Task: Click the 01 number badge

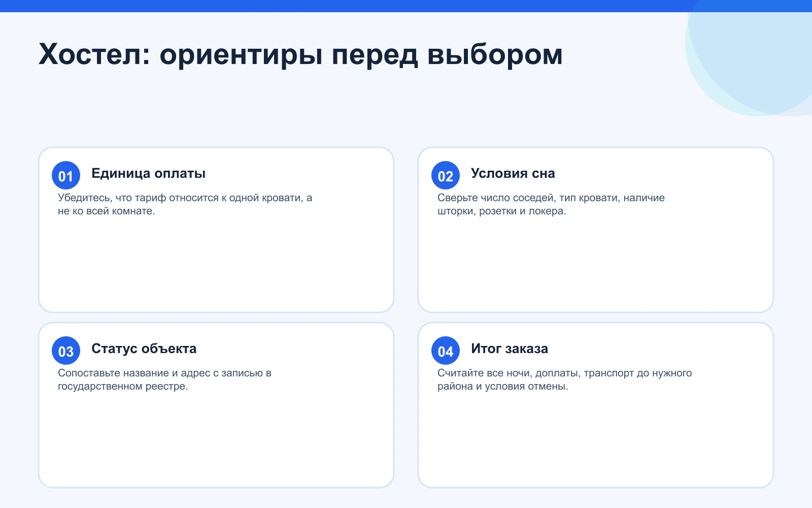Action: 66,175
